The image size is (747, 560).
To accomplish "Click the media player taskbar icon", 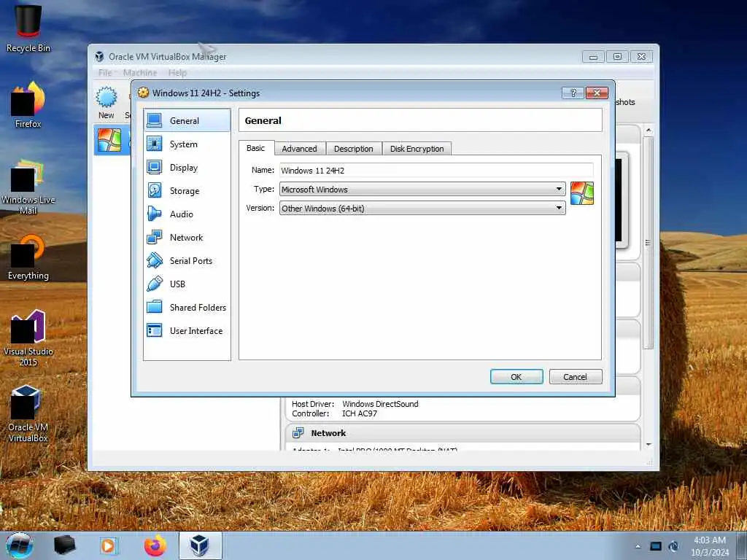I will [108, 545].
